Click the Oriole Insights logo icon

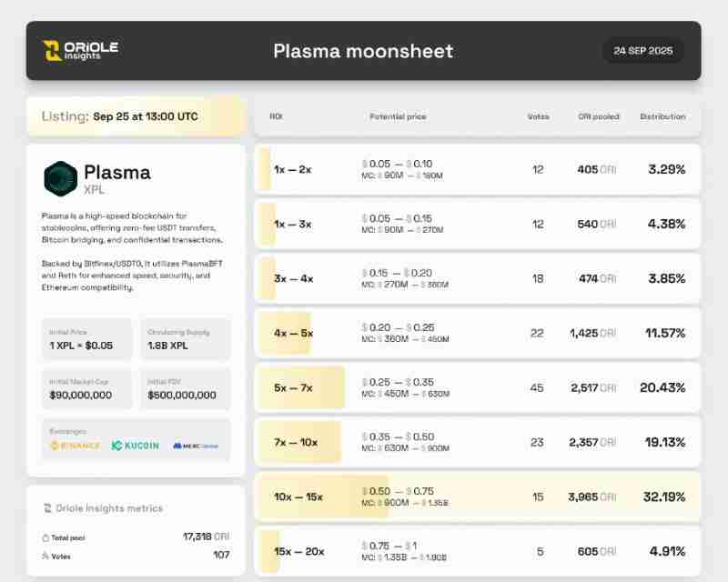coord(52,51)
